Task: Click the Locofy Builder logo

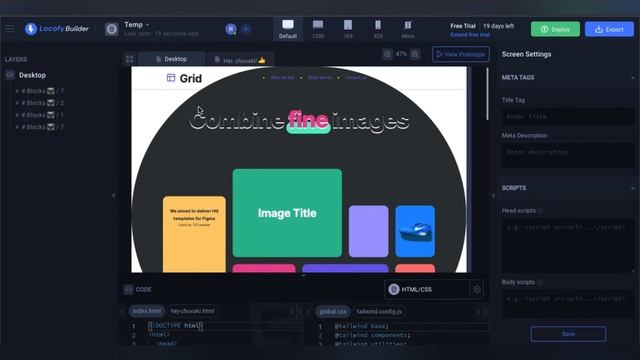Action: click(x=56, y=29)
